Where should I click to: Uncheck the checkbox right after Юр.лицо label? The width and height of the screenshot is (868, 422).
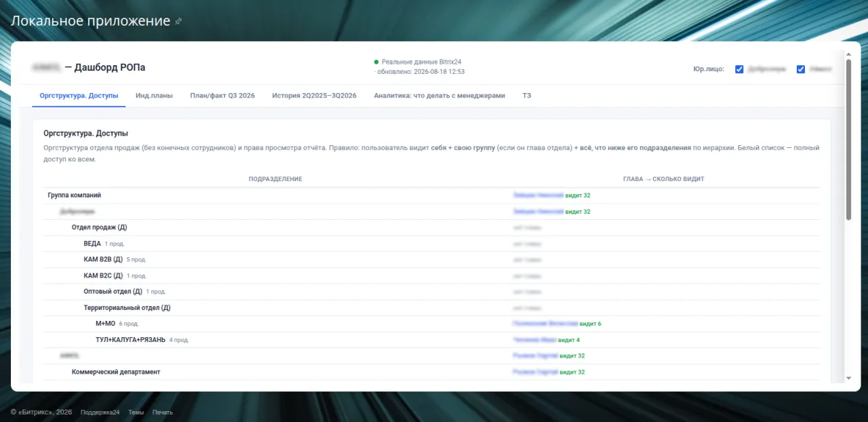click(739, 69)
